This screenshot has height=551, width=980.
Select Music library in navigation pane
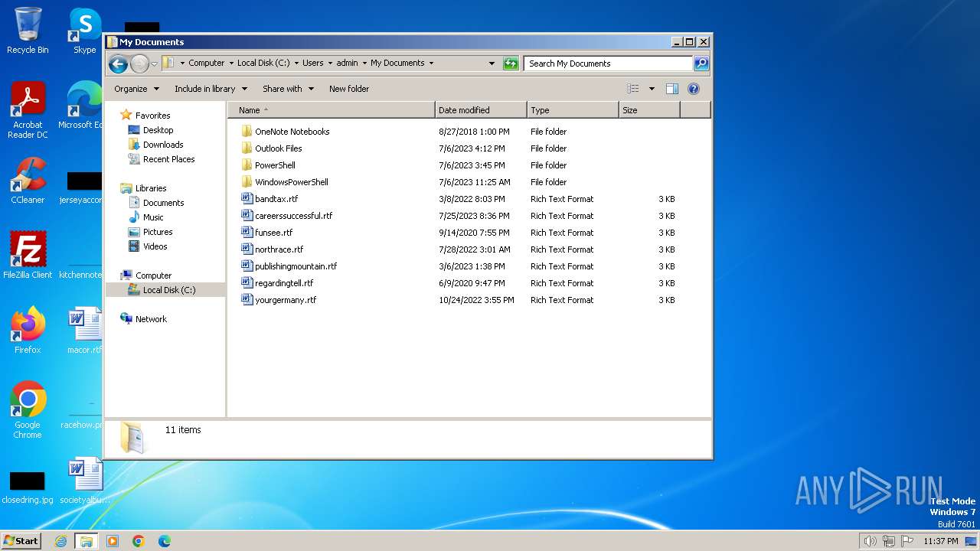point(153,217)
